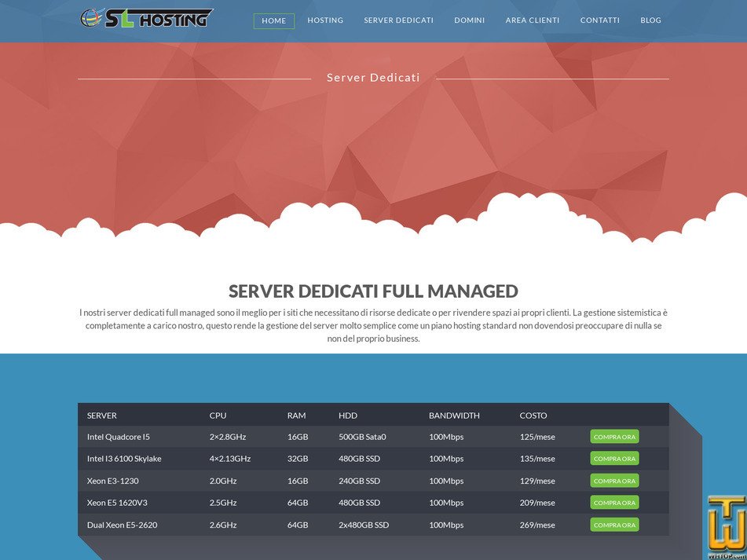
Task: Click the RAM column header
Action: tap(296, 415)
